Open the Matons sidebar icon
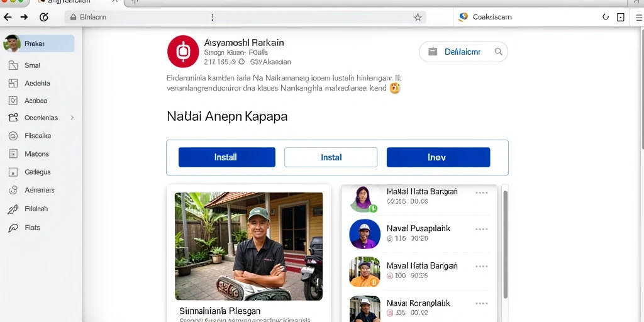Screen dimensions: 644x322 [13, 154]
